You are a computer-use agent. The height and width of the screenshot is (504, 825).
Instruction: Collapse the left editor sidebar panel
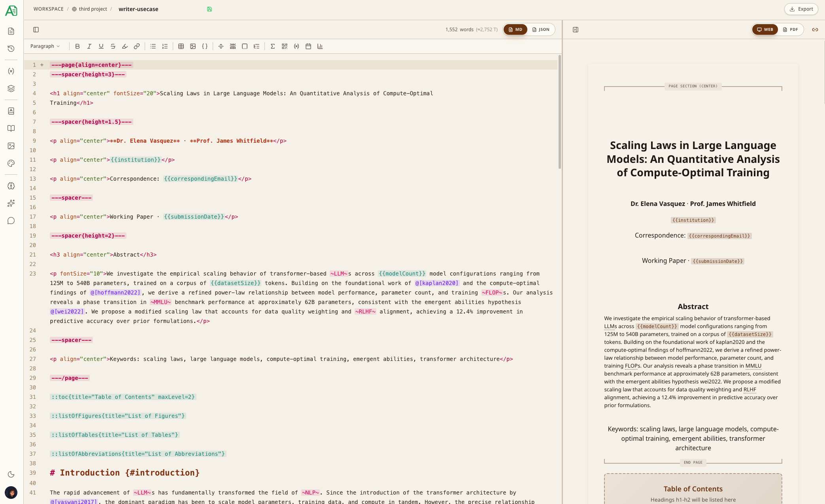[x=36, y=30]
